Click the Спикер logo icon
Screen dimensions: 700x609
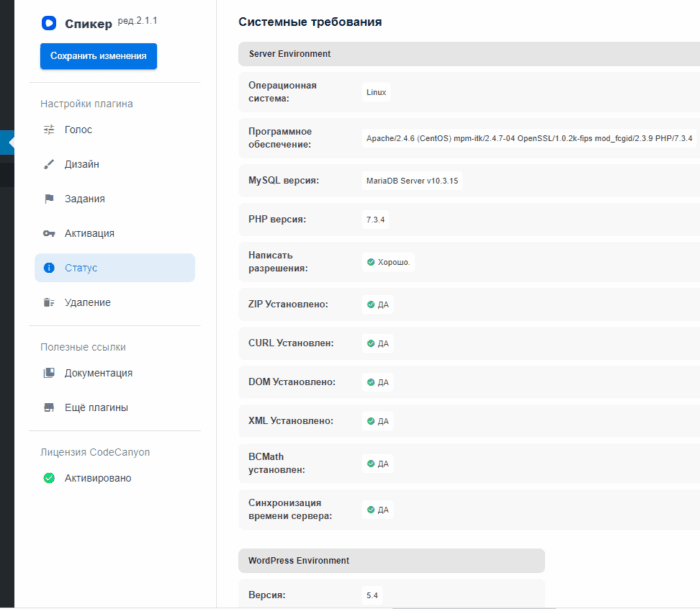(49, 21)
